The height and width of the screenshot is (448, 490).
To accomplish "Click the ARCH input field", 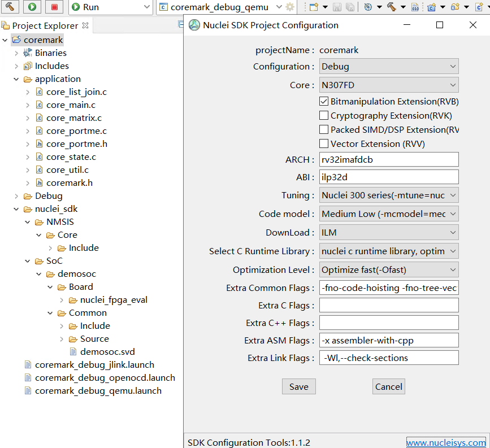I will (x=389, y=160).
